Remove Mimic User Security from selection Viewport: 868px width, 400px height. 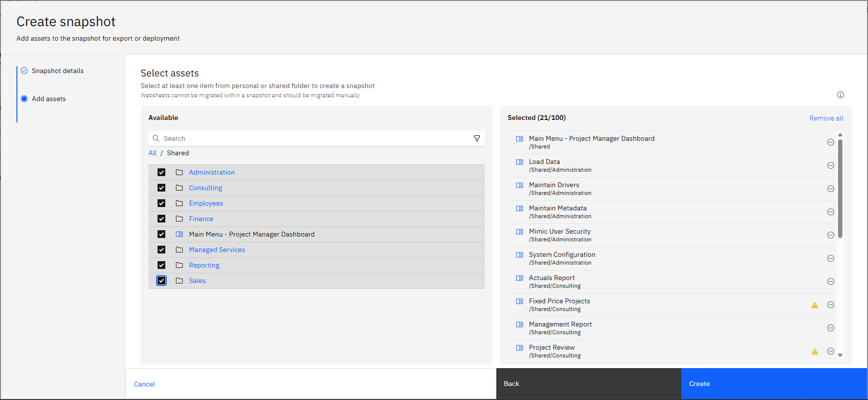(830, 235)
